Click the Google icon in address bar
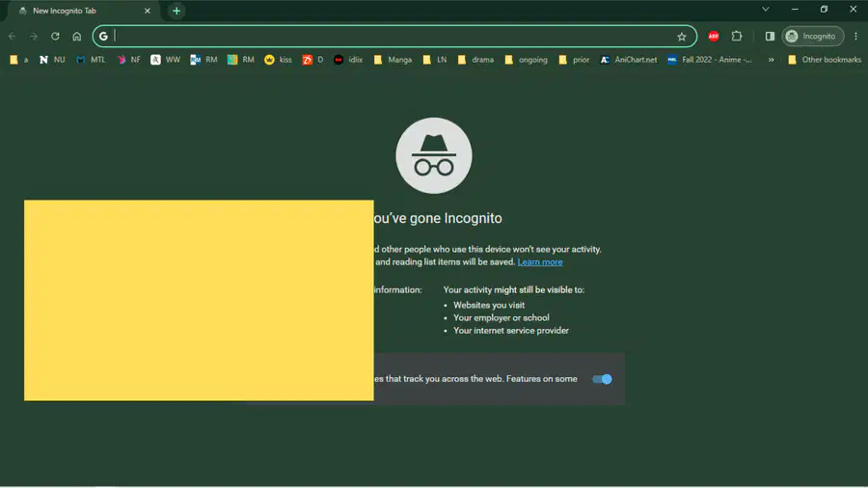Screen dimensions: 868x488 (103, 37)
